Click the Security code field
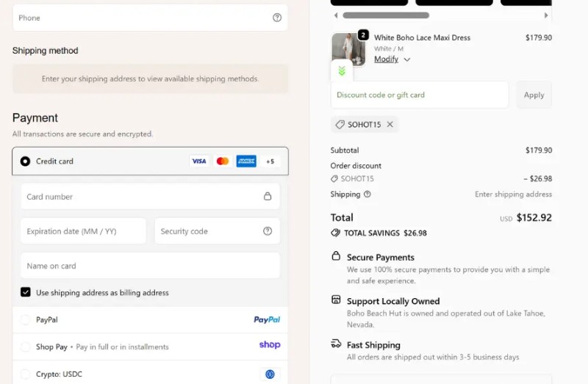 (x=217, y=231)
